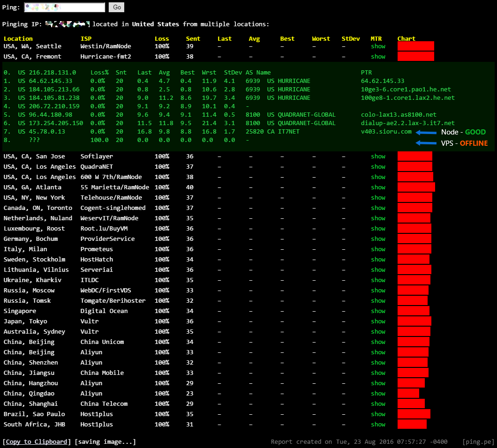The height and width of the screenshot is (448, 497).
Task: Expand MTR show for Seattle Westin/RamNode
Action: pyautogui.click(x=378, y=46)
